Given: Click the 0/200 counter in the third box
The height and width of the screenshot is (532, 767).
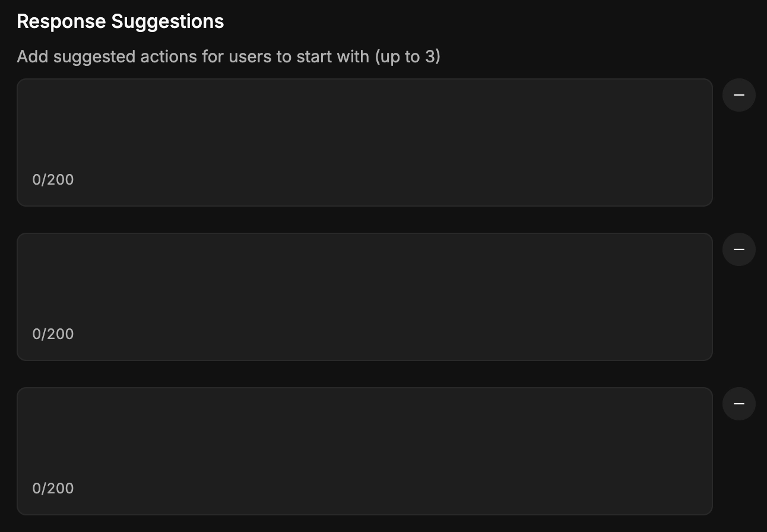Looking at the screenshot, I should click(53, 489).
